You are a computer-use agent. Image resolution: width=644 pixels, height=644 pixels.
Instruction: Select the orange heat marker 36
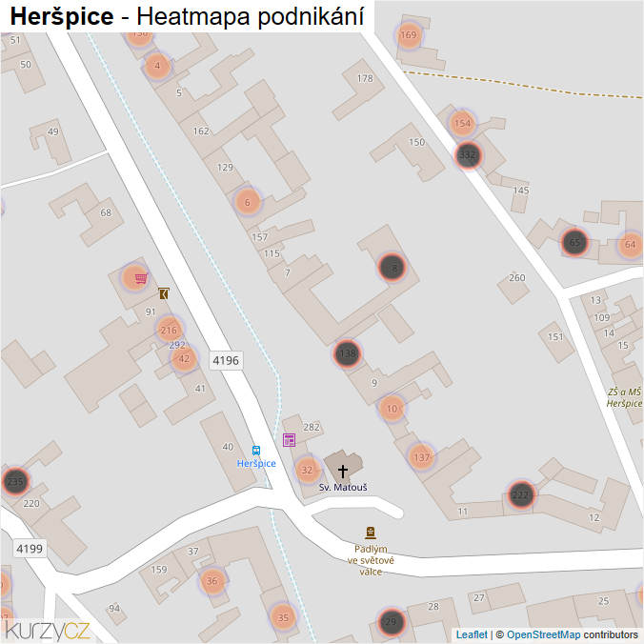click(211, 581)
